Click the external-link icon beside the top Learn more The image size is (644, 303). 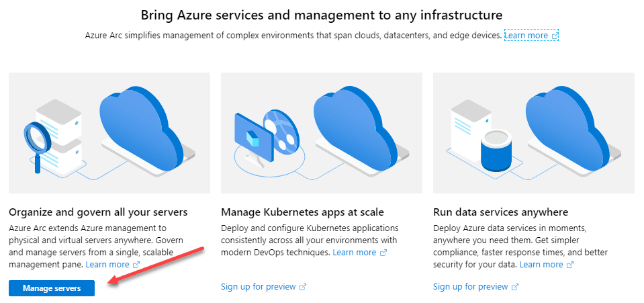tap(555, 35)
